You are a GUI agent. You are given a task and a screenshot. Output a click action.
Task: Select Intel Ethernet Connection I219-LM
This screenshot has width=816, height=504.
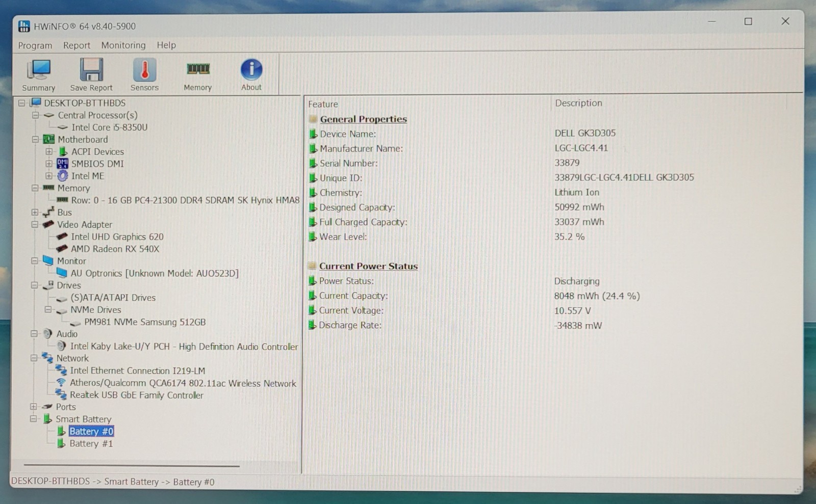138,370
